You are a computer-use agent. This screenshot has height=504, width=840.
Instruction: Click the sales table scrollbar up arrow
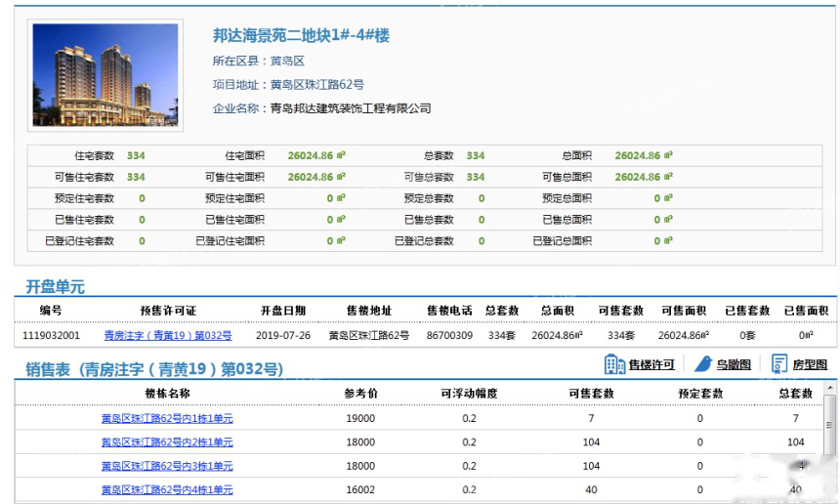tap(829, 387)
